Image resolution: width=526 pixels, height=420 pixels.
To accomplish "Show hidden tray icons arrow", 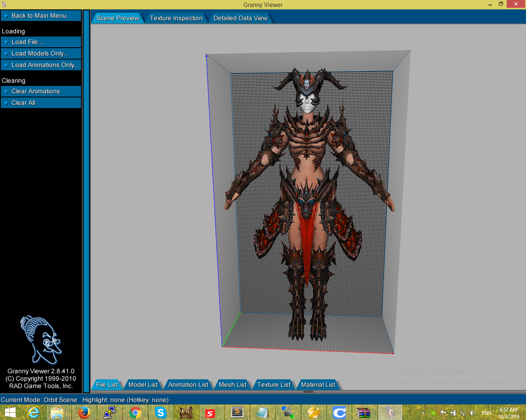I will (x=423, y=413).
